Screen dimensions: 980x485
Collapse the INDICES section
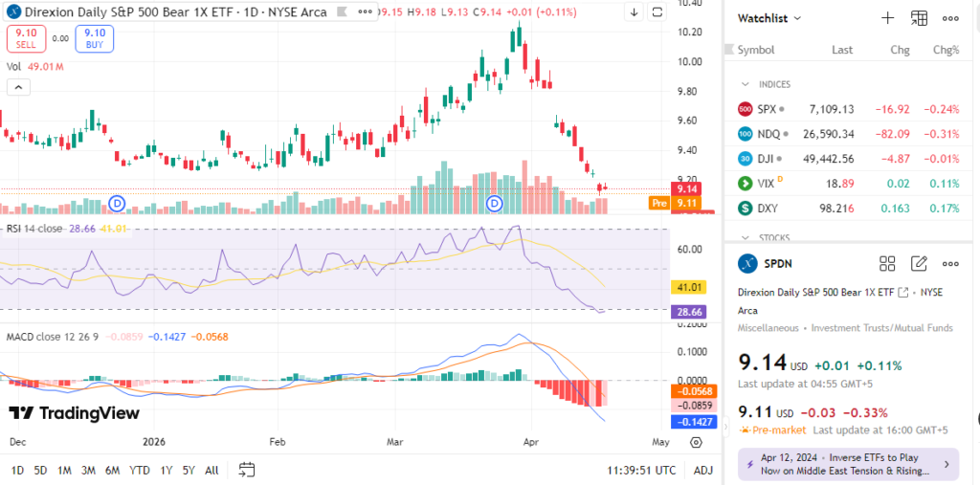(x=746, y=84)
